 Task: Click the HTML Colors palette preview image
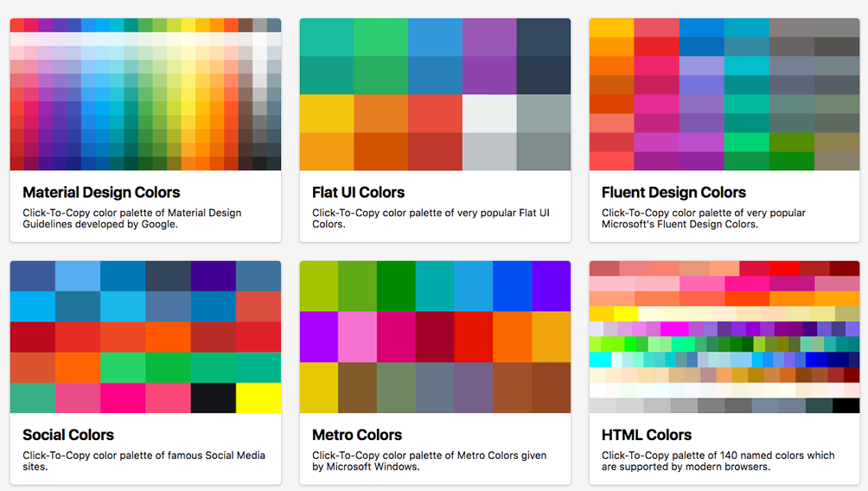724,336
